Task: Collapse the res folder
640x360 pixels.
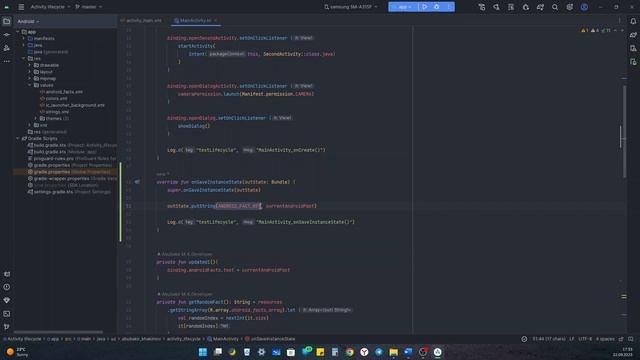Action: [x=24, y=58]
